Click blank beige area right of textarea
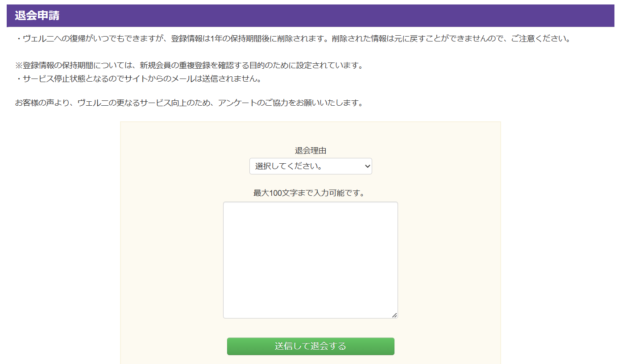This screenshot has height=364, width=618. click(448, 260)
